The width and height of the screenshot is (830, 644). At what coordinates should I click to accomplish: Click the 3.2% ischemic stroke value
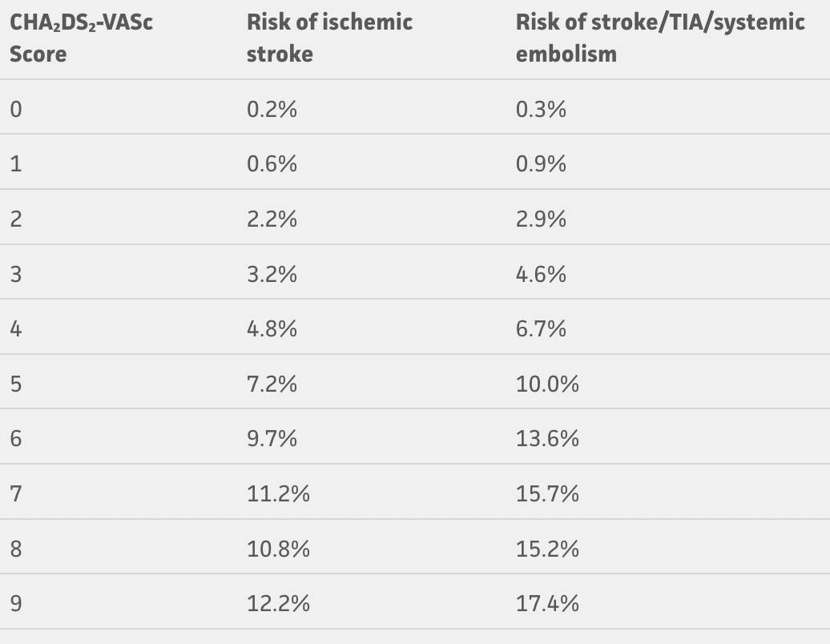point(272,274)
